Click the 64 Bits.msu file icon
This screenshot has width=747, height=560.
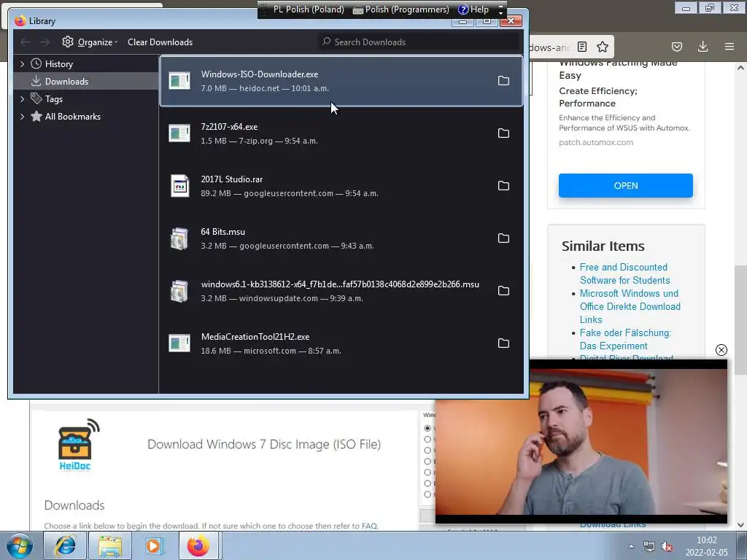(179, 238)
